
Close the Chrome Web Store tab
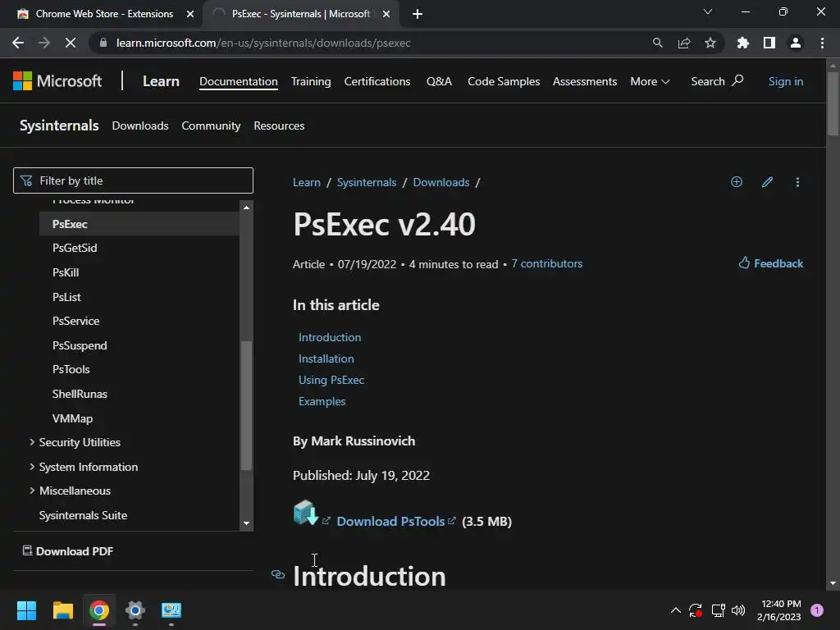pyautogui.click(x=190, y=14)
